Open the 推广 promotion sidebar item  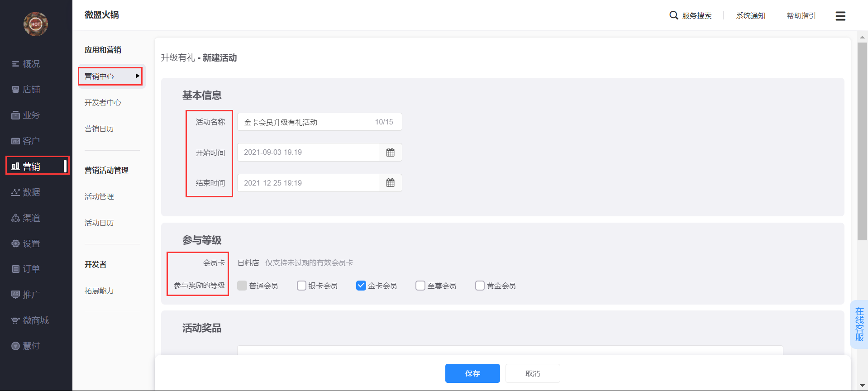(26, 295)
